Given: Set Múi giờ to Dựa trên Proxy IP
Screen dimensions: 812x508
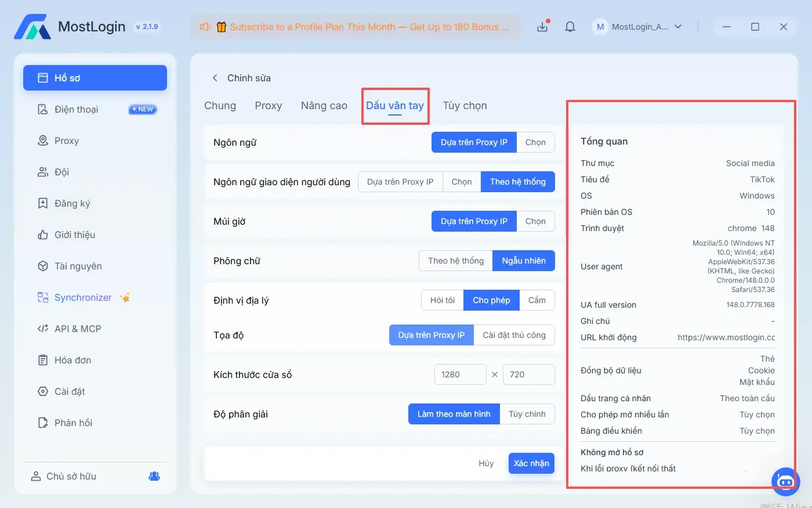Looking at the screenshot, I should coord(474,221).
